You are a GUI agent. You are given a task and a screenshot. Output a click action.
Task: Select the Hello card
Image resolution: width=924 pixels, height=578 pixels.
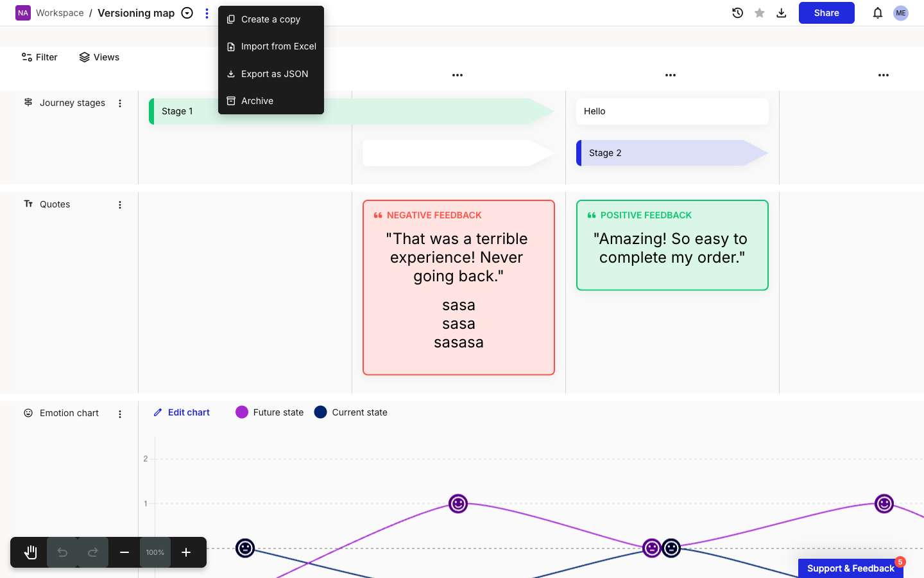pyautogui.click(x=672, y=111)
